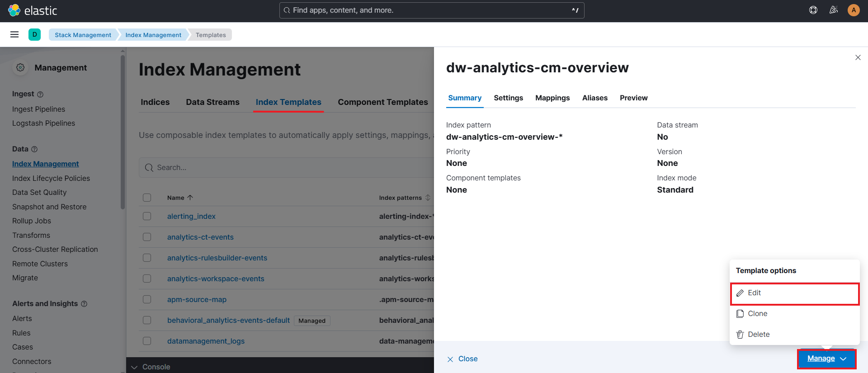This screenshot has width=868, height=373.
Task: Click the Edit pencil icon
Action: (740, 293)
